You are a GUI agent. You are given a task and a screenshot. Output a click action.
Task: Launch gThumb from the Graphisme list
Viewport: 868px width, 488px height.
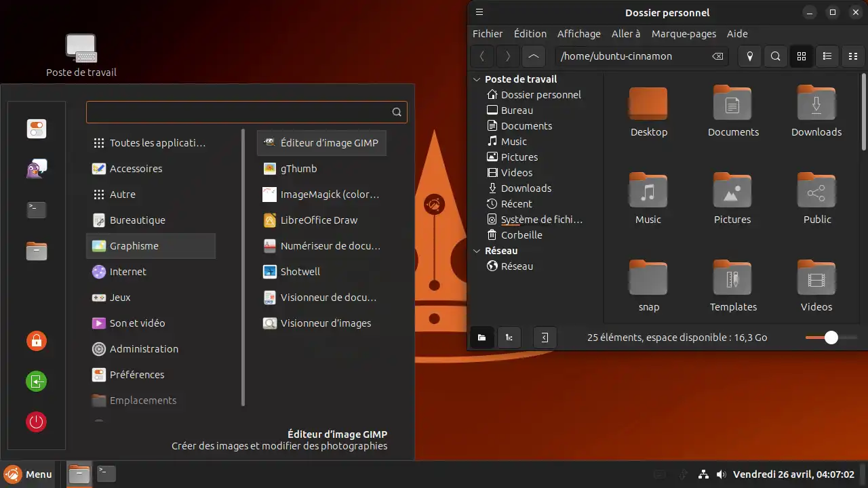pyautogui.click(x=321, y=169)
